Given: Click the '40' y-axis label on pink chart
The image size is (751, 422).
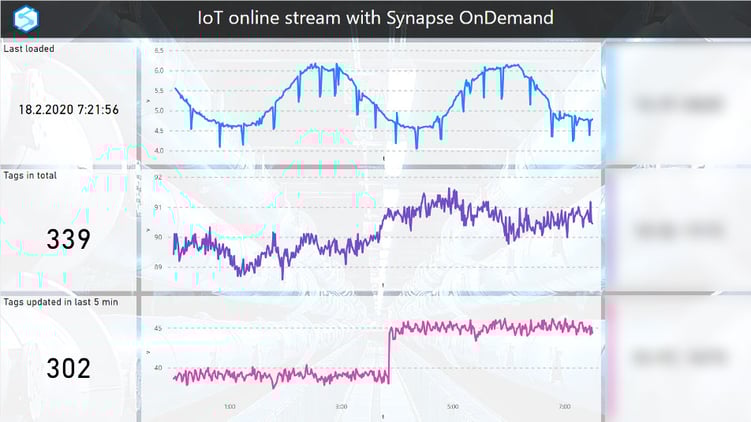Looking at the screenshot, I should coord(158,368).
